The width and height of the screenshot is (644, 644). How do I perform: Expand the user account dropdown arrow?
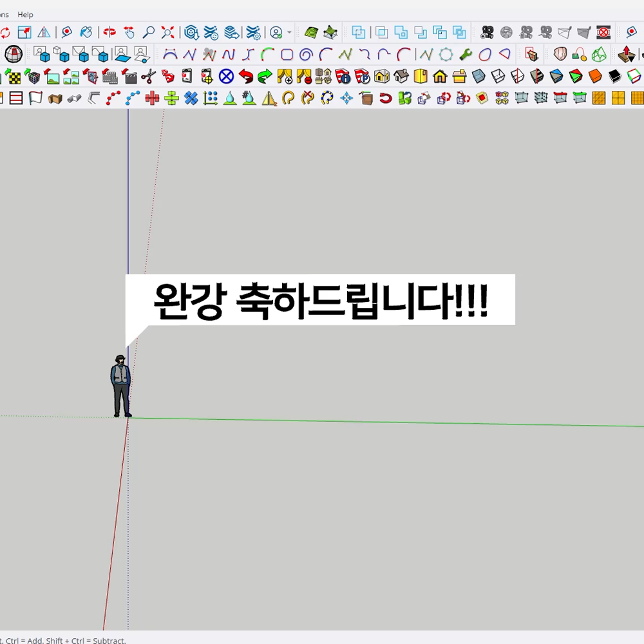289,32
